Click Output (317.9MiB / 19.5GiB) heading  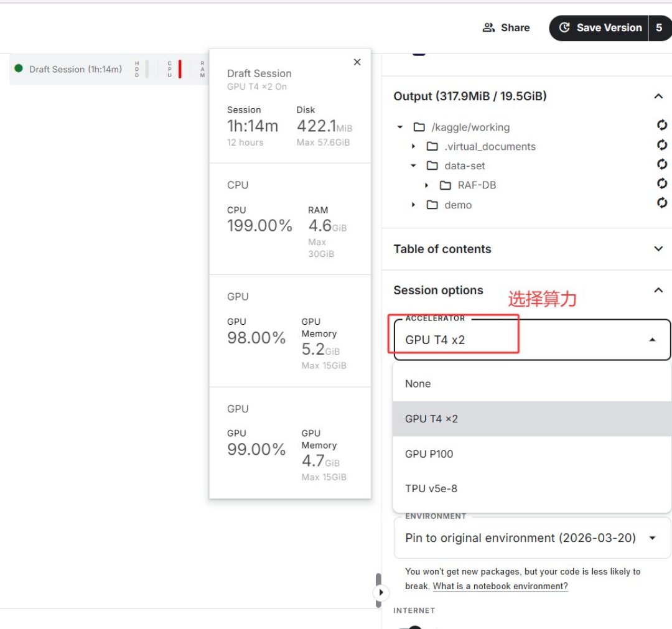pos(470,96)
